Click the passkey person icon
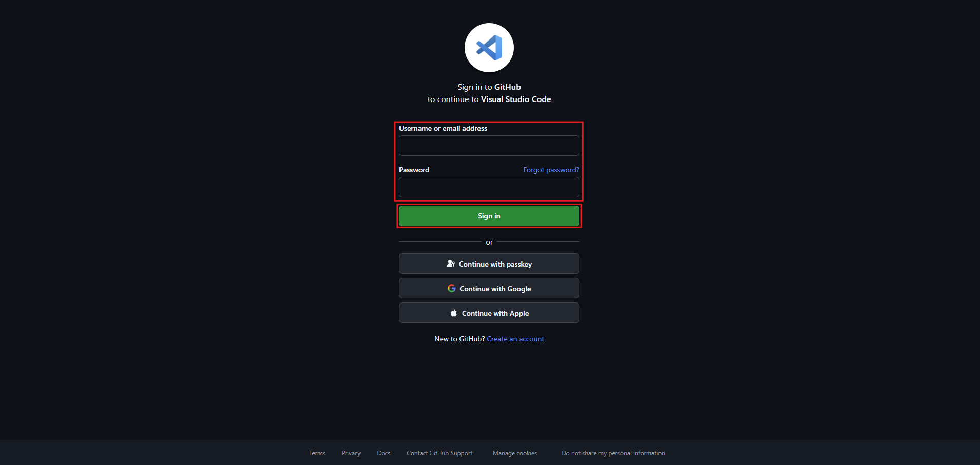Viewport: 980px width, 465px height. coord(451,264)
